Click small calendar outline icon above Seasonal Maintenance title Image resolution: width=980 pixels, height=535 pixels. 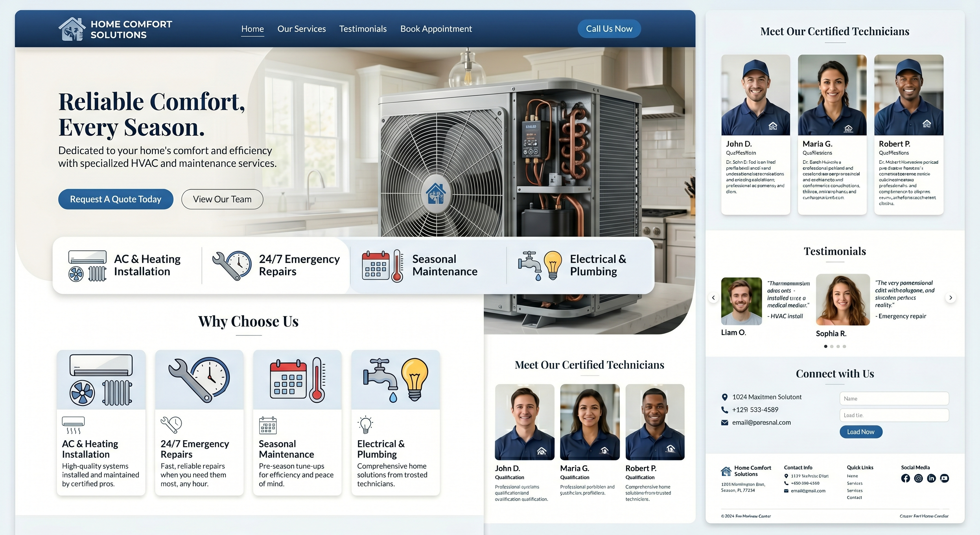pos(268,425)
